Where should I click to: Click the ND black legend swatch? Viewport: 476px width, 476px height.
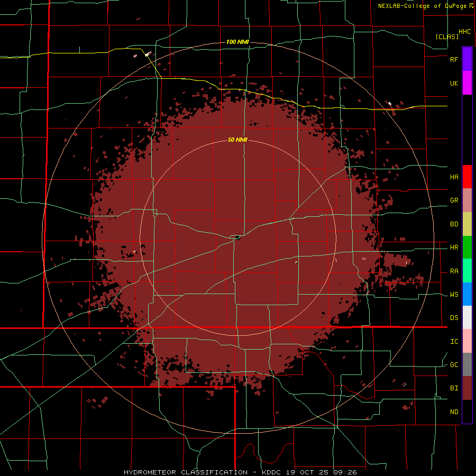point(467,411)
